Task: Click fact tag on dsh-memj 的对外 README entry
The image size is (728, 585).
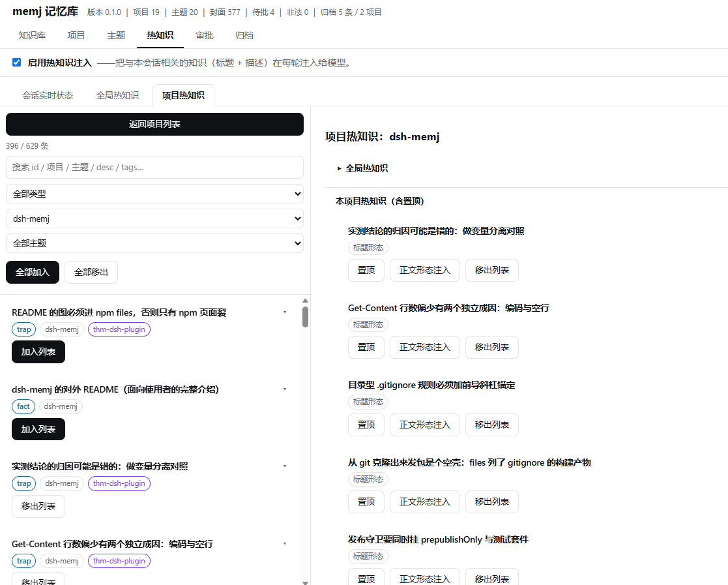Action: (x=23, y=406)
